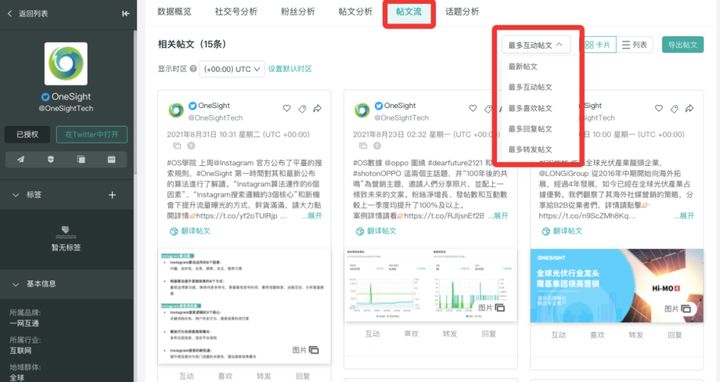Like the August 31 post with heart icon
The width and height of the screenshot is (720, 382).
point(287,108)
